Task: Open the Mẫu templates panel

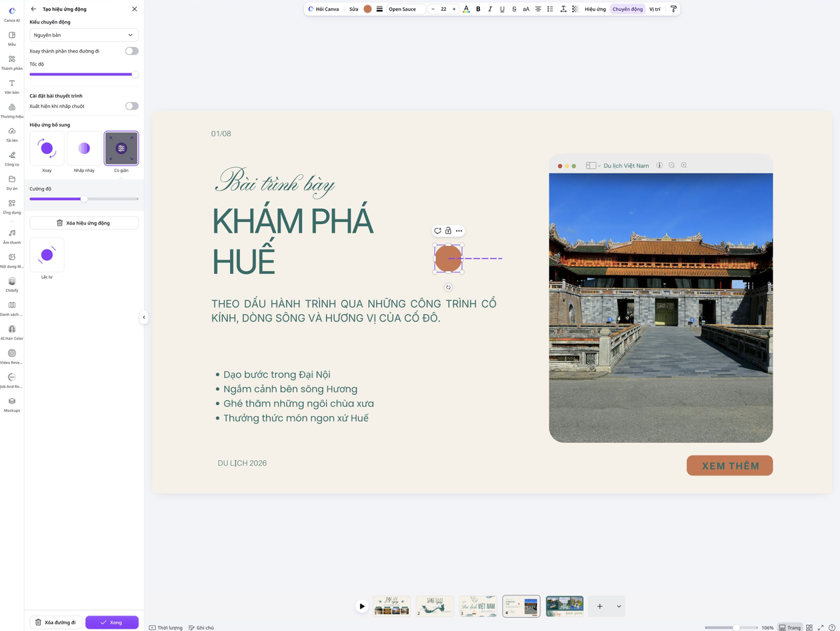Action: point(12,38)
